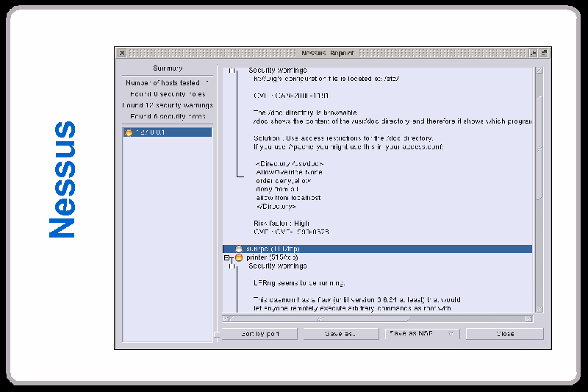Click the vertical scrollbar up arrow
Screen dimensions: 588x392
pyautogui.click(x=539, y=71)
